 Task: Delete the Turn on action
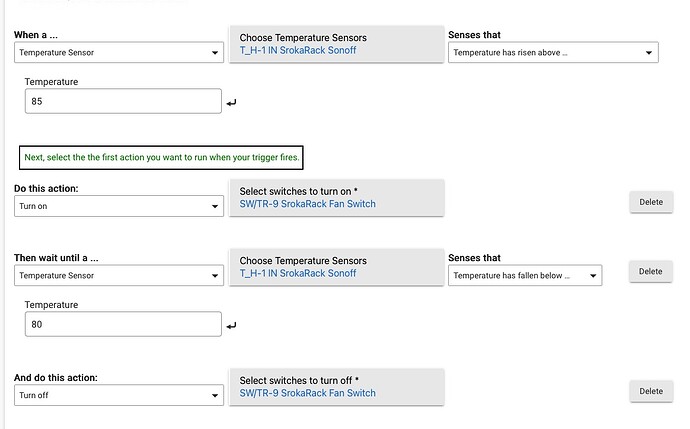tap(651, 202)
